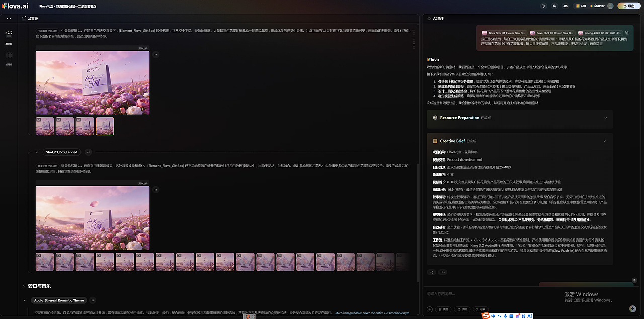The width and height of the screenshot is (644, 319).
Task: Click the rewind-to-here icon below Creative Brief
Action: [x=443, y=272]
